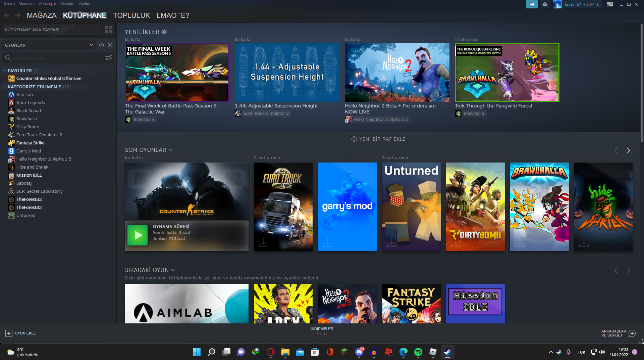This screenshot has width=644, height=360.
Task: Open the Dirty Bomb game cover
Action: (475, 207)
